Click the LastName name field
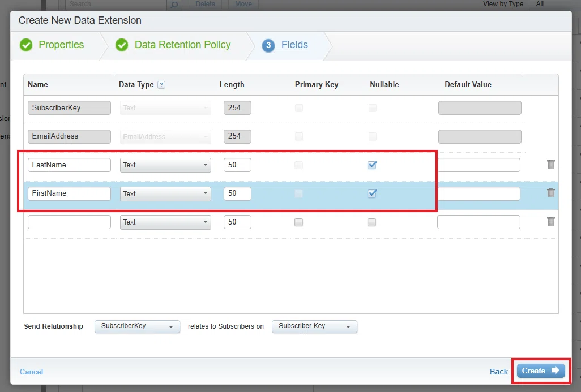The height and width of the screenshot is (392, 581). [x=69, y=165]
